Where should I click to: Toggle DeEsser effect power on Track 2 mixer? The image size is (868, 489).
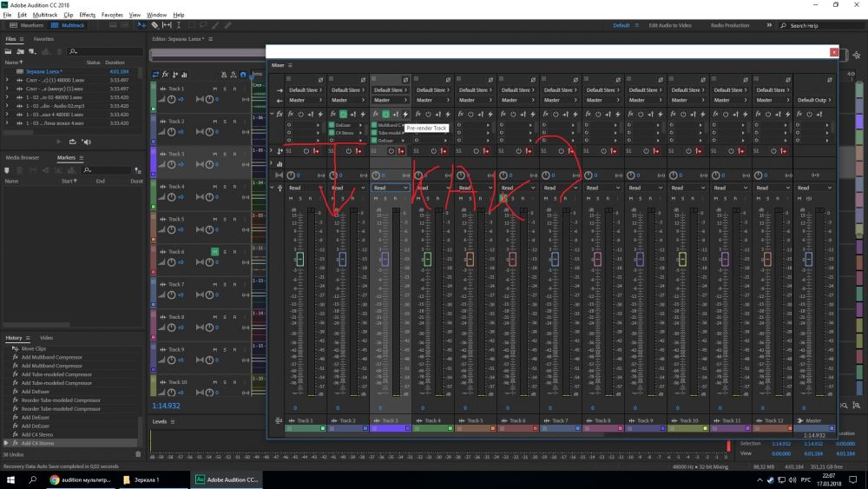point(332,125)
